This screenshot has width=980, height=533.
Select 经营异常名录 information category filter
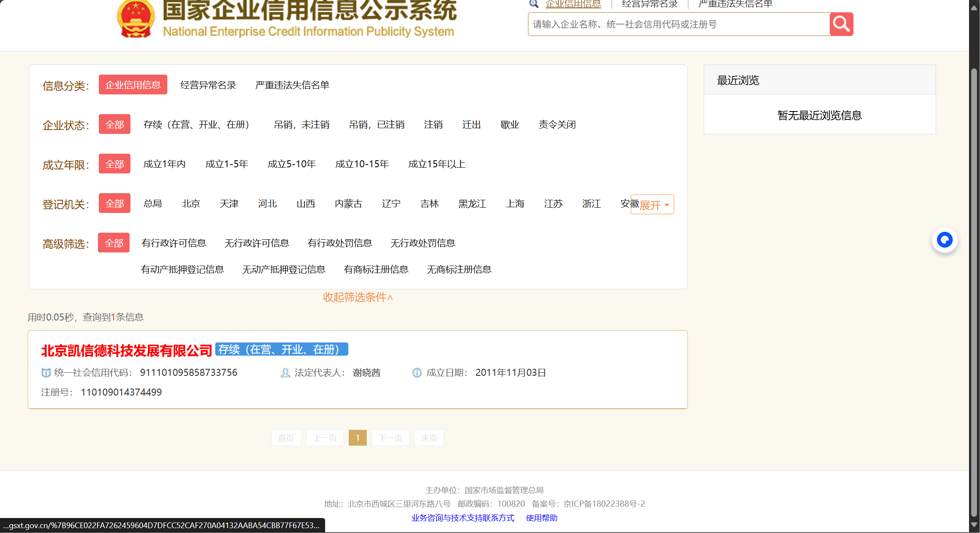[x=208, y=85]
